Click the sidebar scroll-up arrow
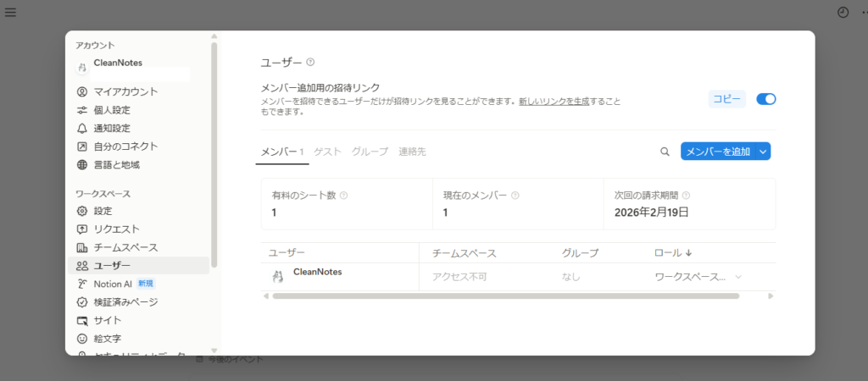Screen dimensions: 868x381 [x=214, y=36]
